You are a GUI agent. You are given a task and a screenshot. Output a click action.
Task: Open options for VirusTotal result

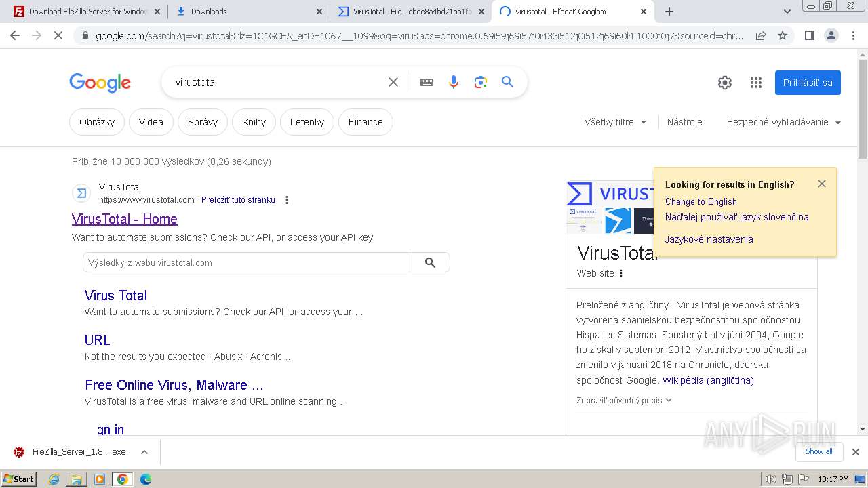click(x=287, y=200)
